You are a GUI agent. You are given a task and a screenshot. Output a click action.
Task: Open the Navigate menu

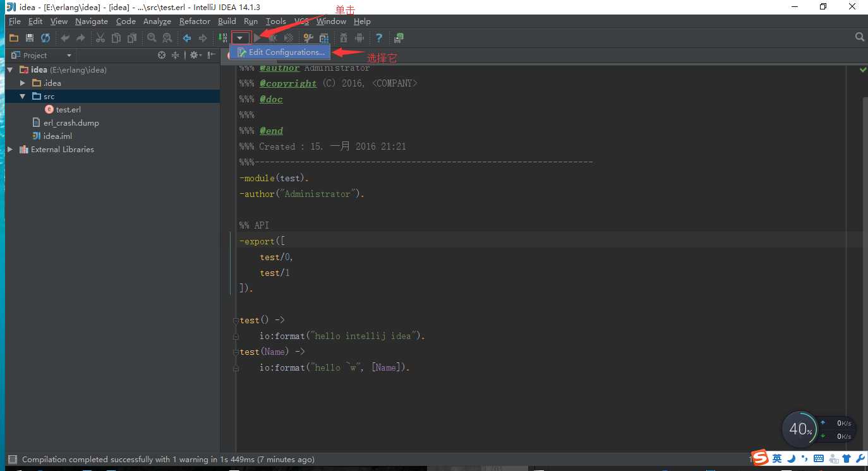point(92,21)
